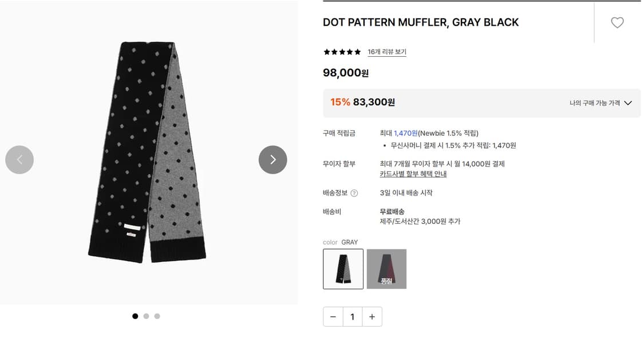The width and height of the screenshot is (644, 338).
Task: Open the 16개 리뷰 보기 link
Action: (x=386, y=52)
